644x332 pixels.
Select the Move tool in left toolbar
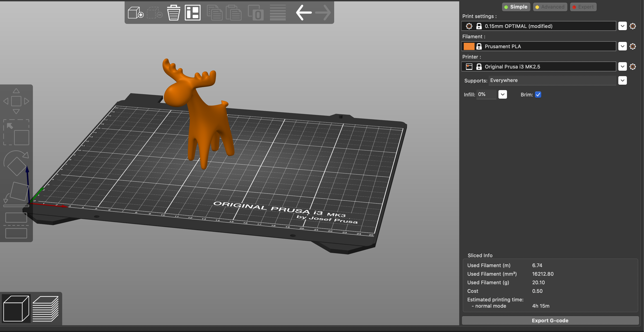(16, 101)
